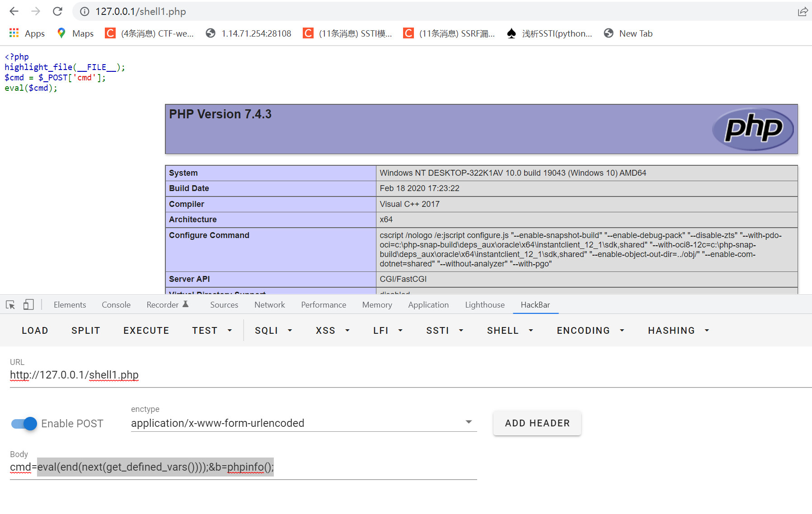Activate the DevTools inspect element picker

[10, 305]
